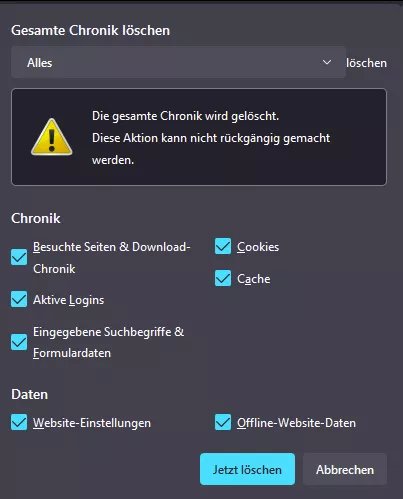Image resolution: width=403 pixels, height=499 pixels.
Task: Click the "Offline-Website-Daten" label text
Action: click(x=296, y=423)
